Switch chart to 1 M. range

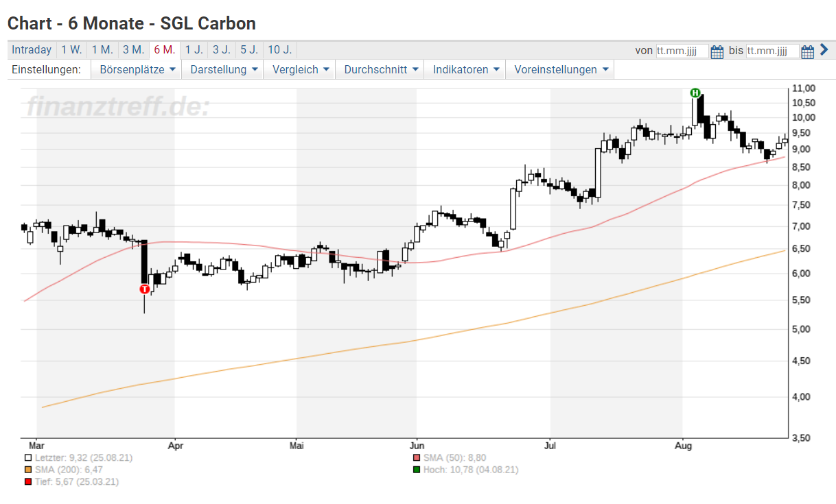tap(102, 50)
